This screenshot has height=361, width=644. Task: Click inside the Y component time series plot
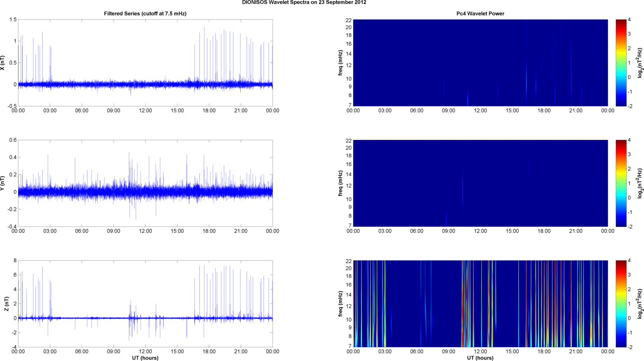(145, 183)
